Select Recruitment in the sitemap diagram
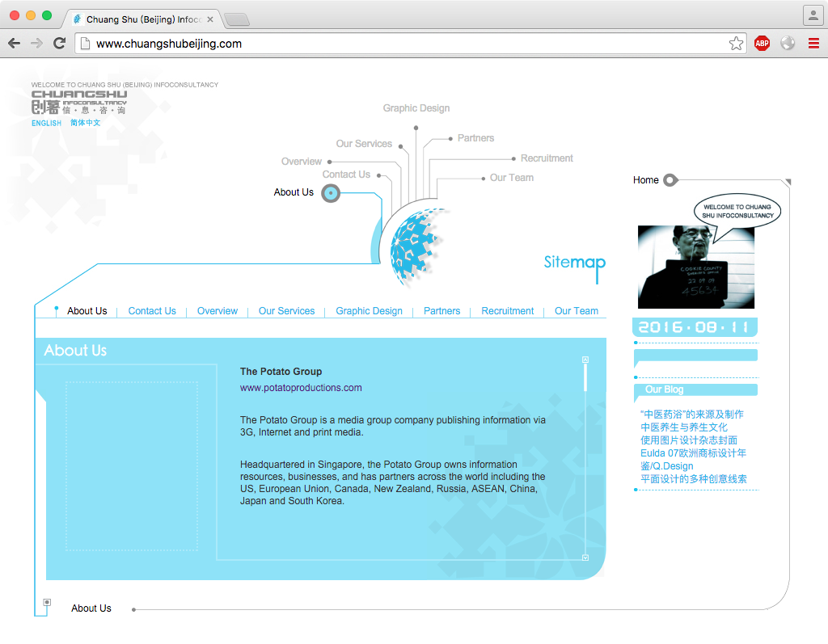Screen dimensions: 828x644 click(547, 158)
